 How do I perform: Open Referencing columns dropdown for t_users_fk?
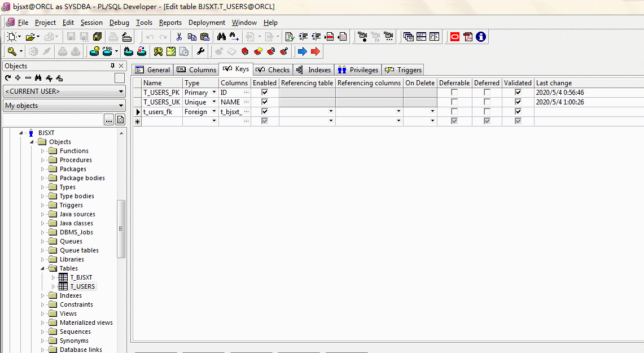tap(398, 111)
